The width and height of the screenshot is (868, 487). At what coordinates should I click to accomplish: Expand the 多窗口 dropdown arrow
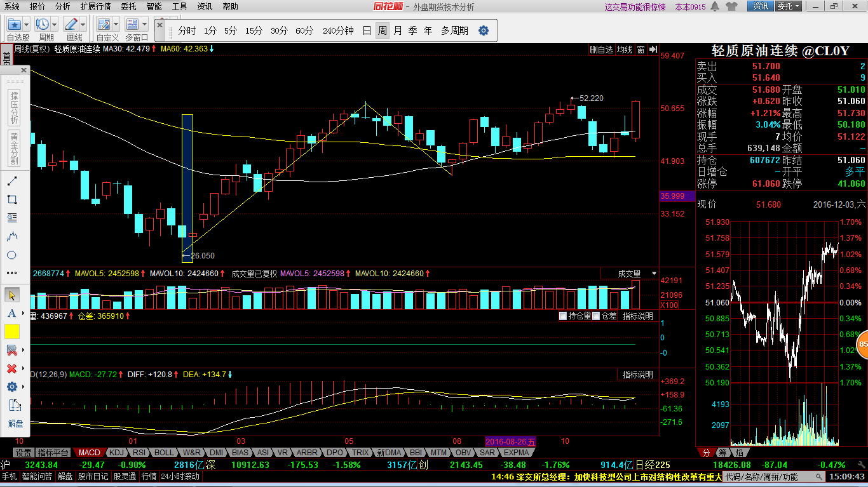pos(145,25)
